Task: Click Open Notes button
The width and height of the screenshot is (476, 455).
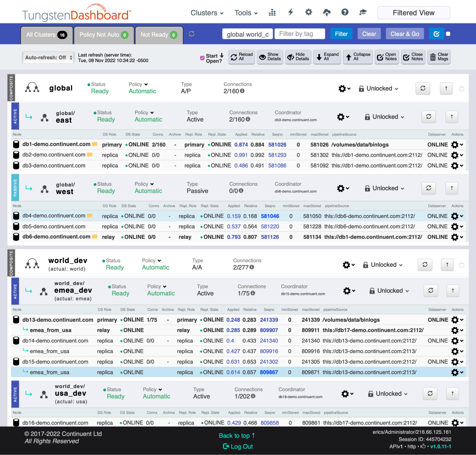Action: click(x=386, y=57)
